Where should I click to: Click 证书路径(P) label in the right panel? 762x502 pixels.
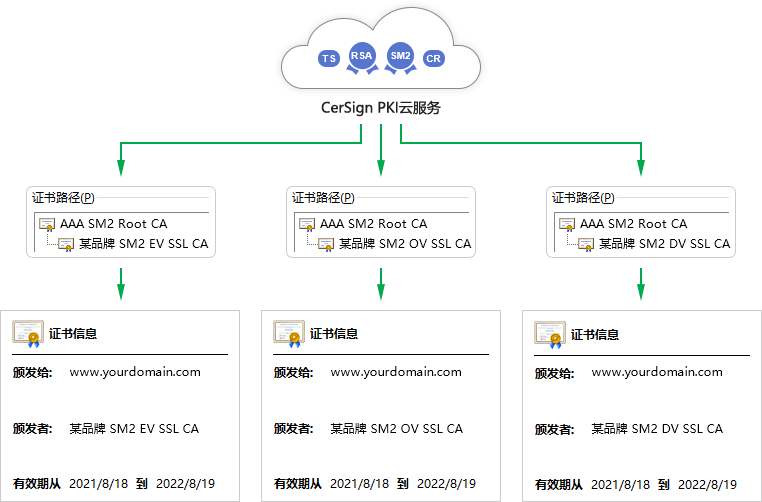pyautogui.click(x=584, y=198)
